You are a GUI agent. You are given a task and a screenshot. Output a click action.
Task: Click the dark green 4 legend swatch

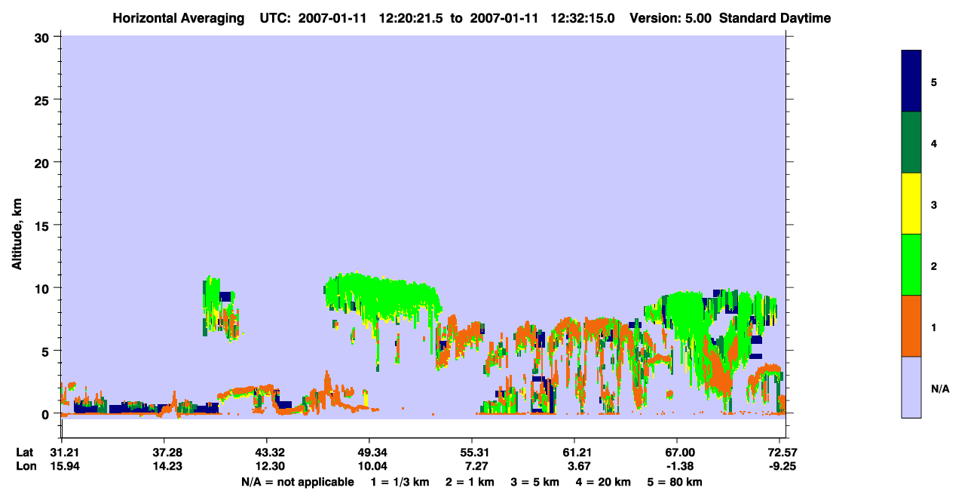click(x=911, y=143)
